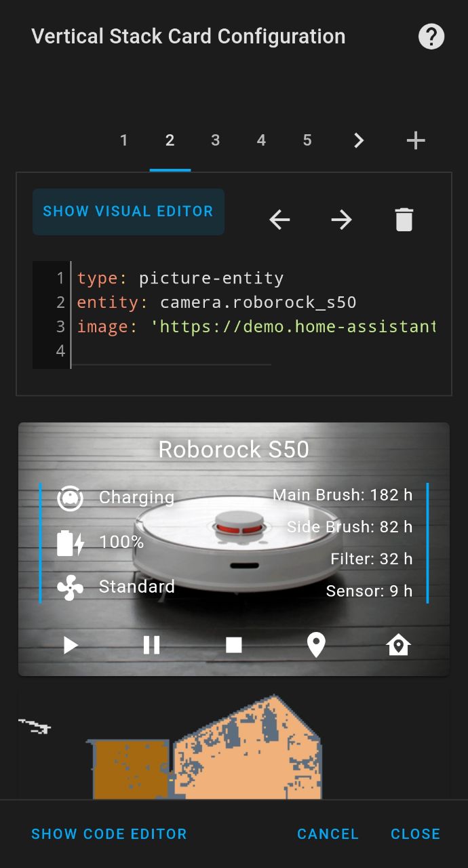Open the help question mark icon
This screenshot has width=468, height=868.
click(431, 36)
